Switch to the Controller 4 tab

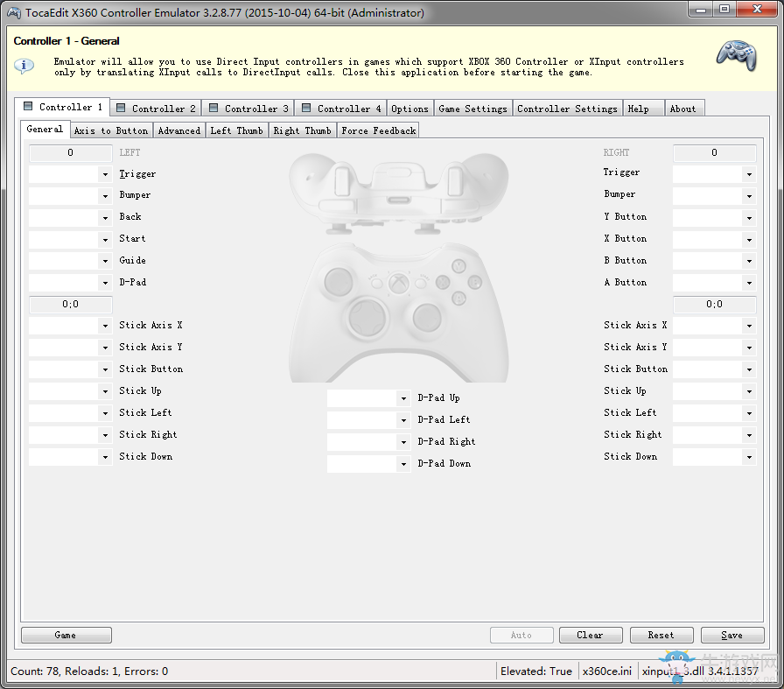[x=341, y=108]
